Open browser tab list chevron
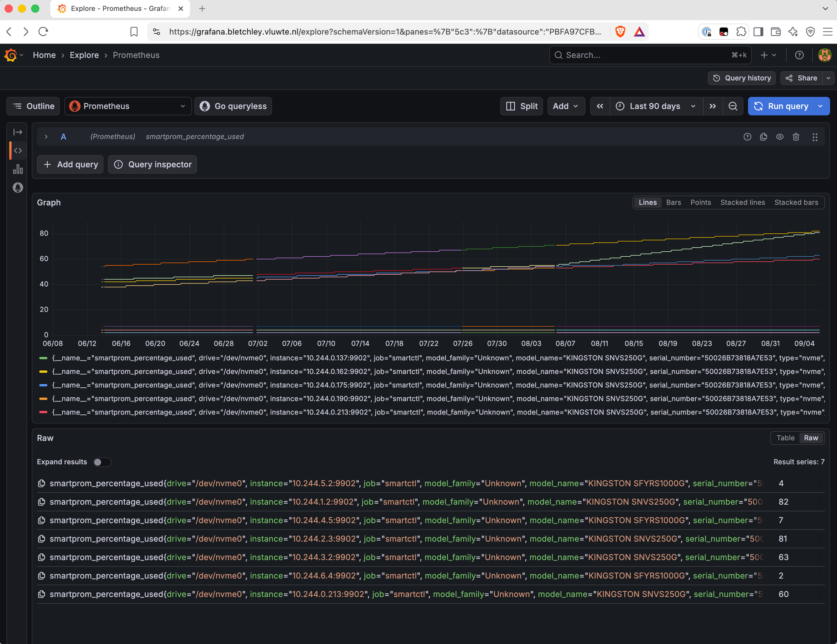The image size is (837, 644). pyautogui.click(x=825, y=8)
